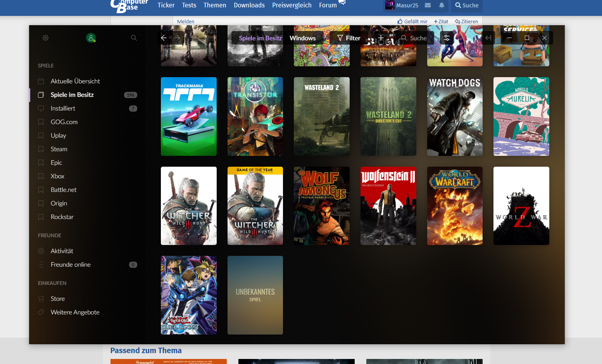
Task: Open Witcher 3 Game of the Year cover
Action: [255, 206]
